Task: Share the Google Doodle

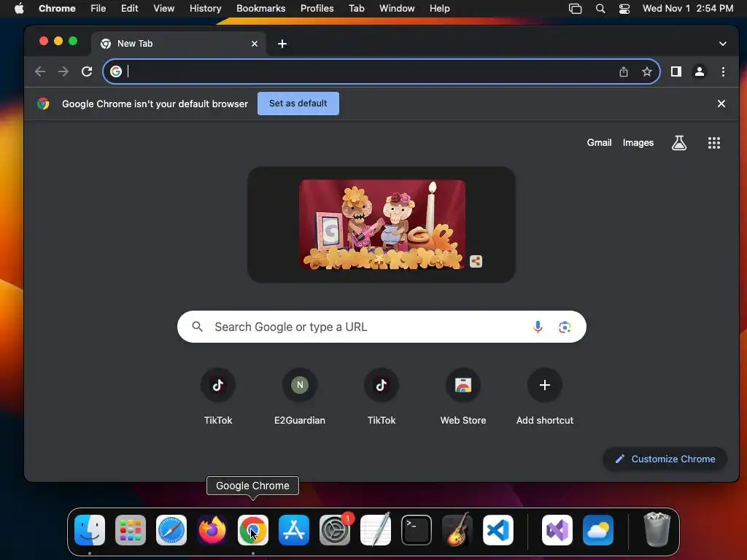Action: coord(476,262)
